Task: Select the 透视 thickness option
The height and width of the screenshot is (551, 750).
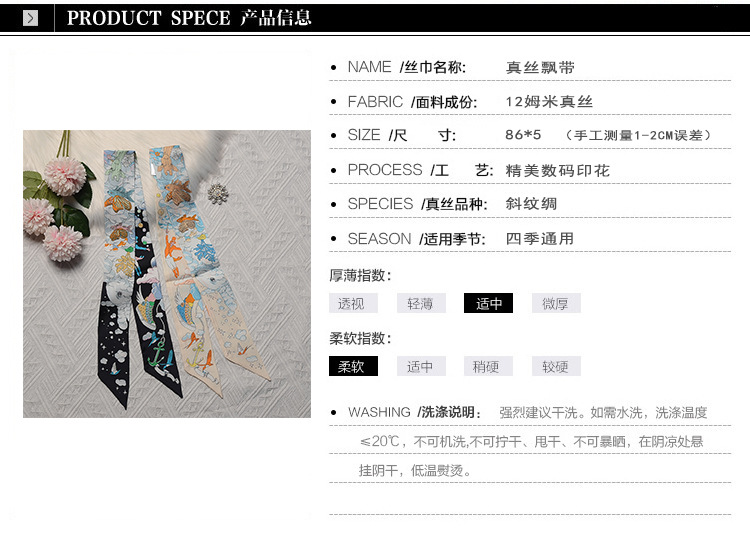Action: 353,303
